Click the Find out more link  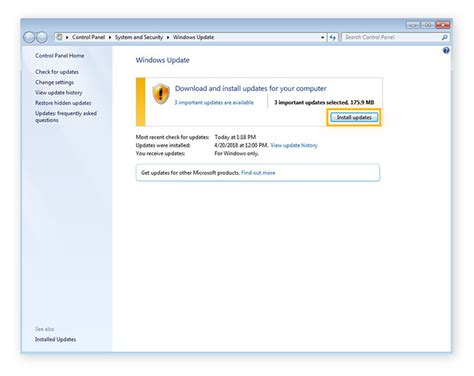click(x=258, y=173)
